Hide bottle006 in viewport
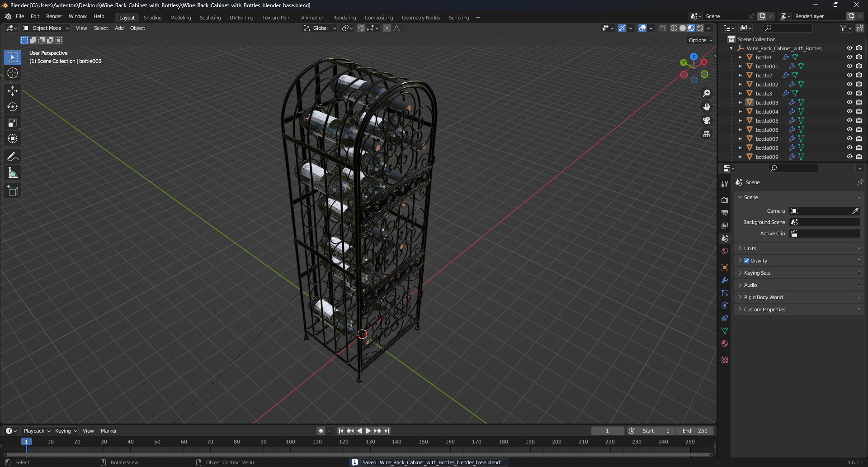 point(849,129)
